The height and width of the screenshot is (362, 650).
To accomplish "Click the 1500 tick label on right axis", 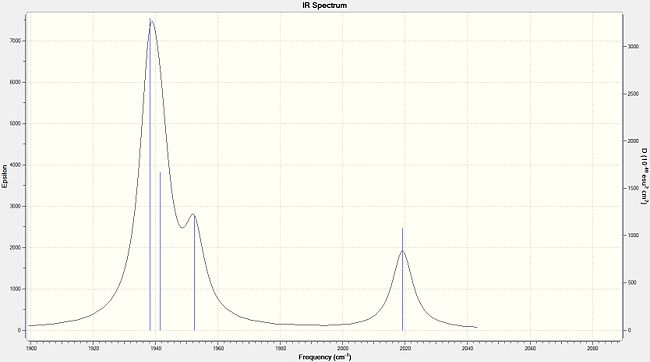I will (x=633, y=188).
